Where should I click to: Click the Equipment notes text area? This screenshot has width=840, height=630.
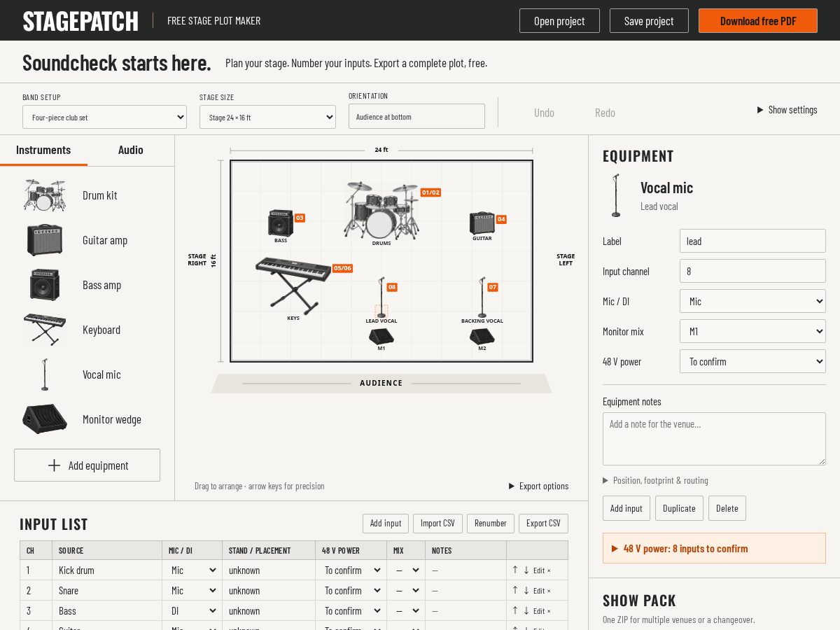point(714,439)
